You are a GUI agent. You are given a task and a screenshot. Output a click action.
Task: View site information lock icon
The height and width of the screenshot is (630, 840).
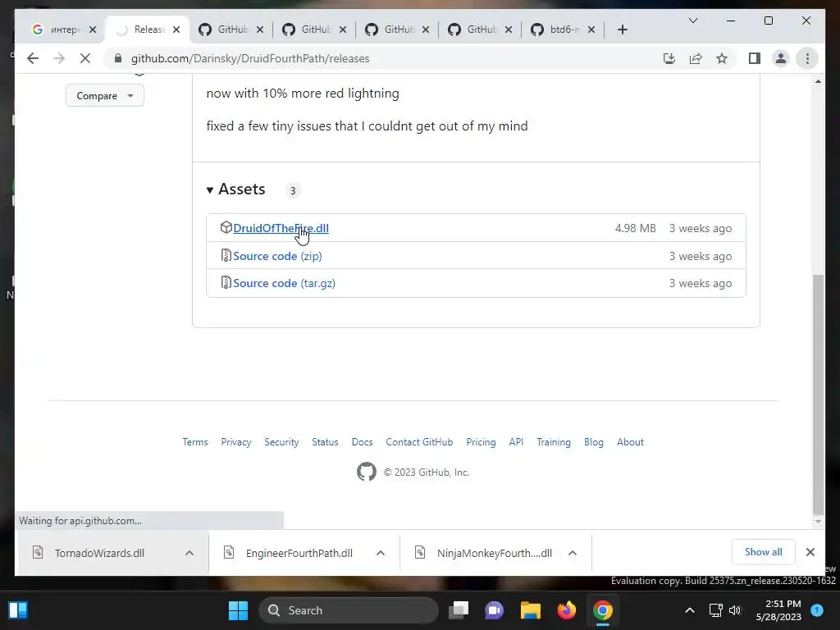(x=118, y=58)
